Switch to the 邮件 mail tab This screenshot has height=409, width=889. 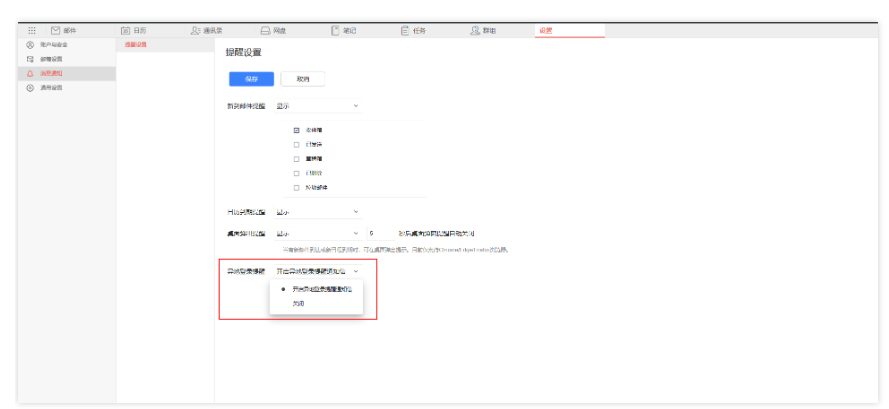64,31
